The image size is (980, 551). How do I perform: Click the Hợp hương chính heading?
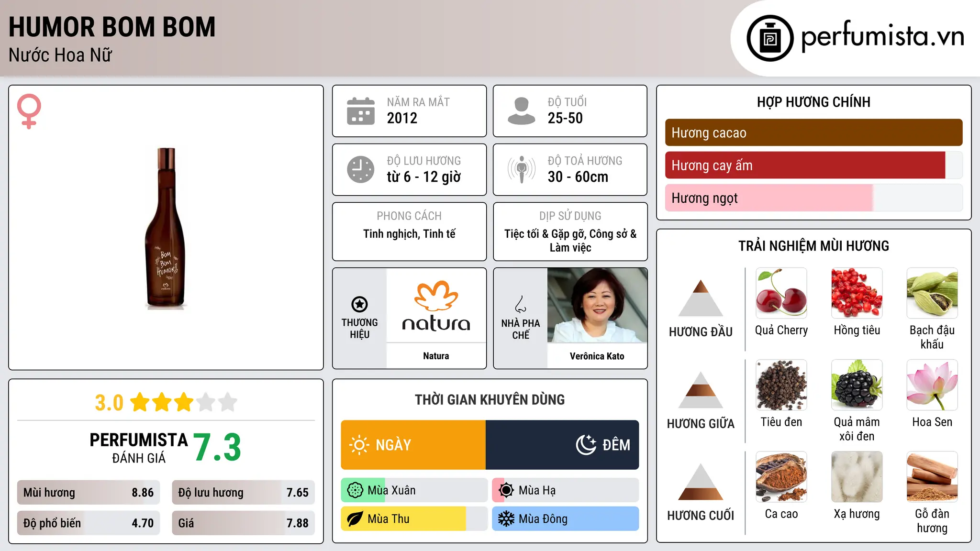tap(813, 102)
